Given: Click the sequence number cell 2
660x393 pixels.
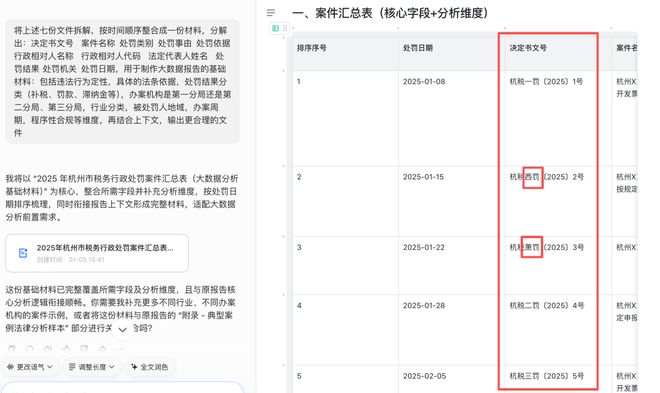Looking at the screenshot, I should pos(299,177).
